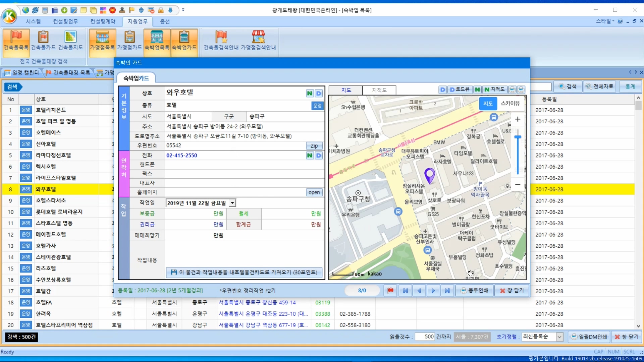
Task: Expand the 최신등록순 sort dropdown
Action: point(559,337)
